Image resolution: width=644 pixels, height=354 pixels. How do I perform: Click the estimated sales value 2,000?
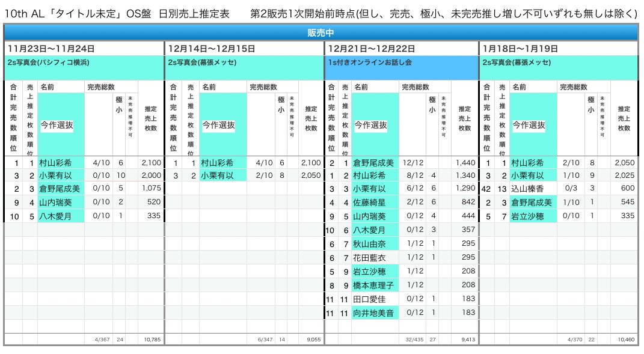[151, 175]
